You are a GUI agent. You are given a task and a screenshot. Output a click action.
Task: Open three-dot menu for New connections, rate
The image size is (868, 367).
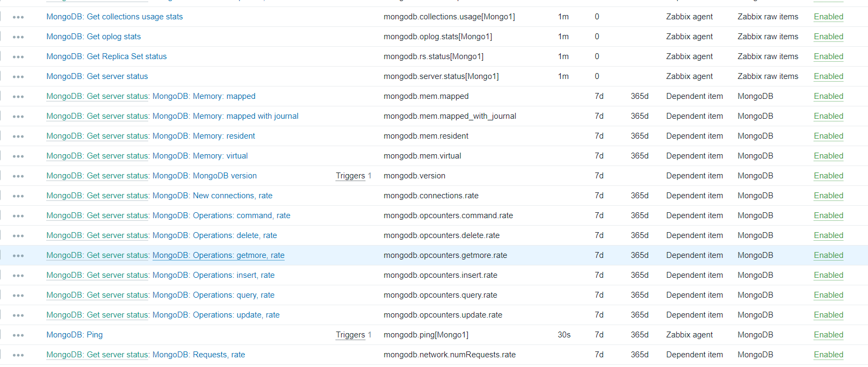pos(18,196)
